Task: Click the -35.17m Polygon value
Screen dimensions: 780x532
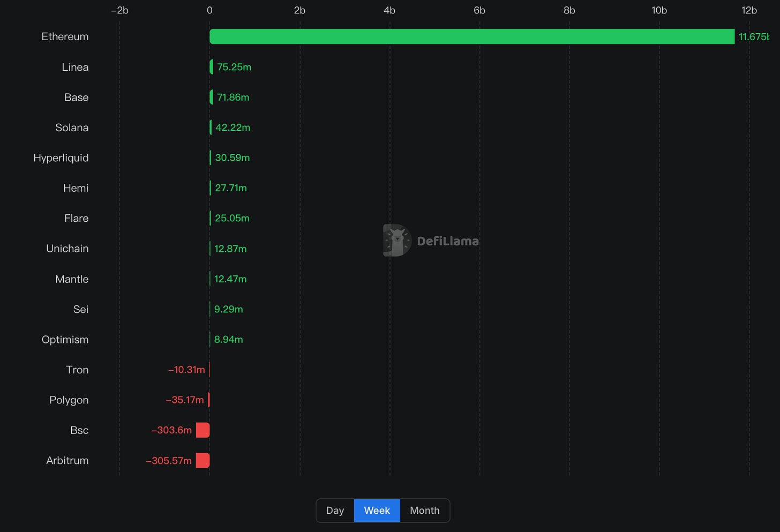Action: pos(185,400)
